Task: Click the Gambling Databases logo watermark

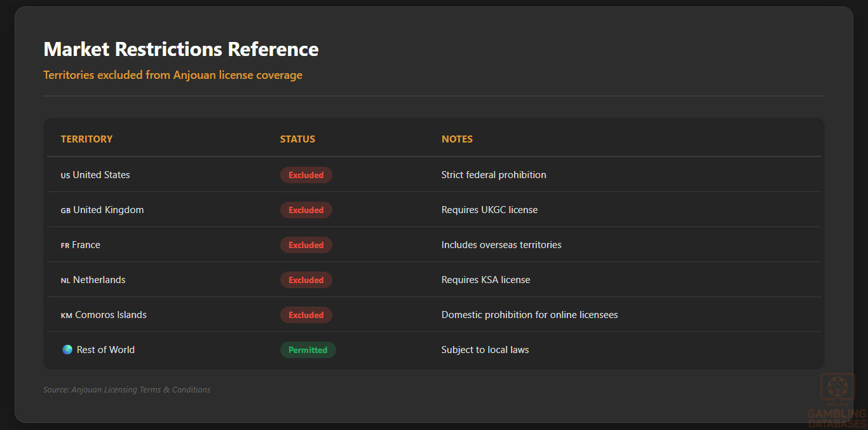Action: (x=837, y=401)
